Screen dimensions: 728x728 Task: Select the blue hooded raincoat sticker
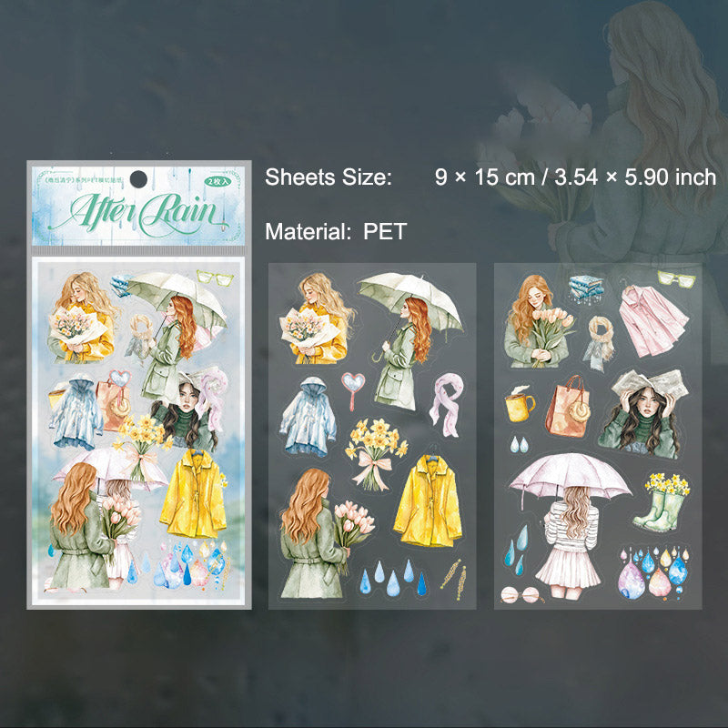[308, 417]
